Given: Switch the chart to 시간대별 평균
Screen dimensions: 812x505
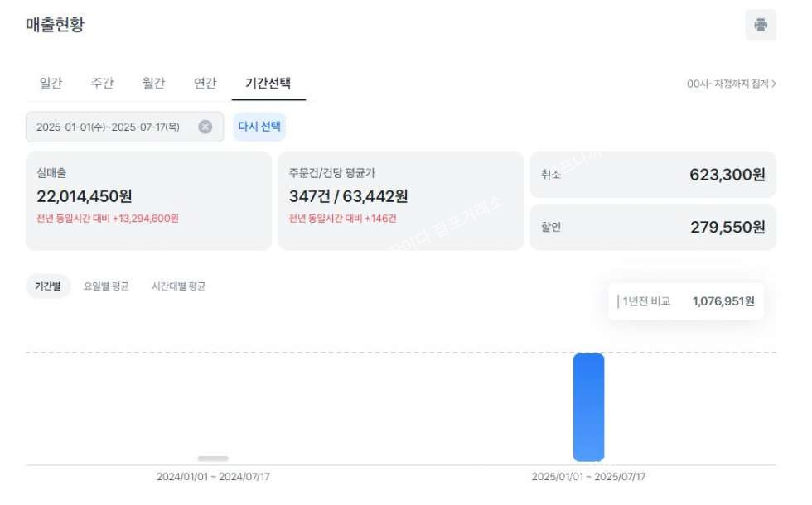Looking at the screenshot, I should (179, 286).
